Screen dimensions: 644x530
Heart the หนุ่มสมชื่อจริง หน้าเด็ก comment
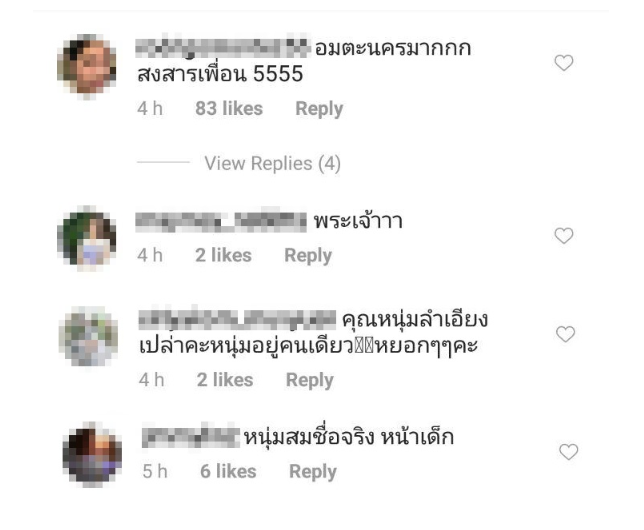pyautogui.click(x=568, y=452)
